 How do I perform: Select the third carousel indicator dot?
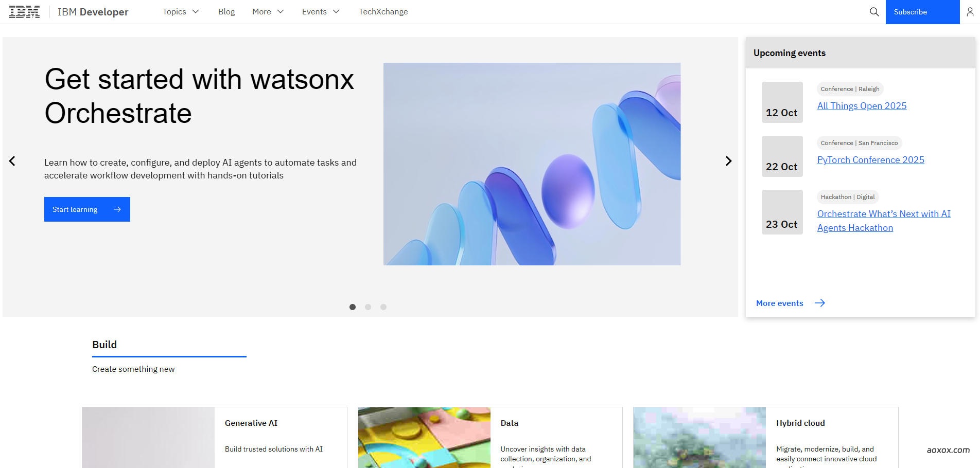click(x=383, y=307)
